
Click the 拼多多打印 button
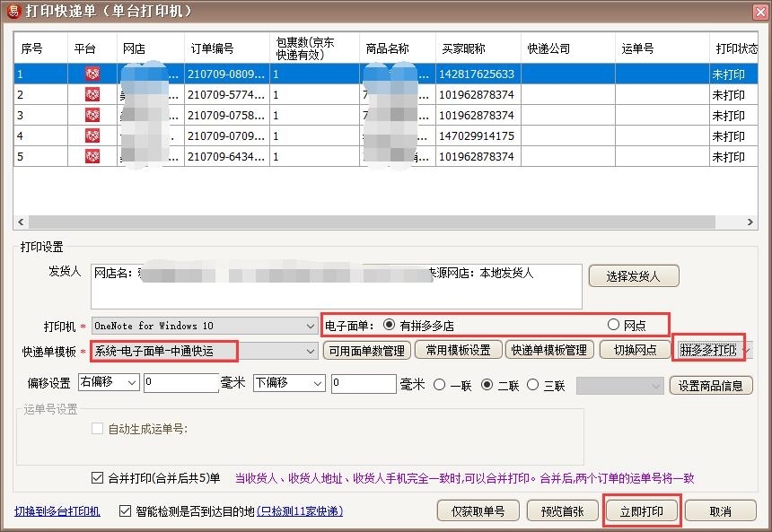709,351
